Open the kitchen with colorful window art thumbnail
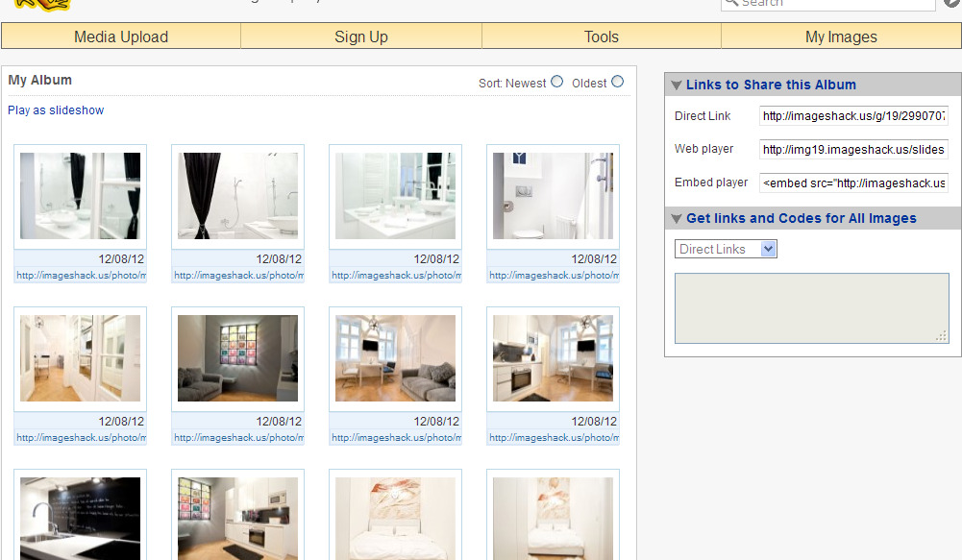This screenshot has width=962, height=560. click(x=238, y=519)
